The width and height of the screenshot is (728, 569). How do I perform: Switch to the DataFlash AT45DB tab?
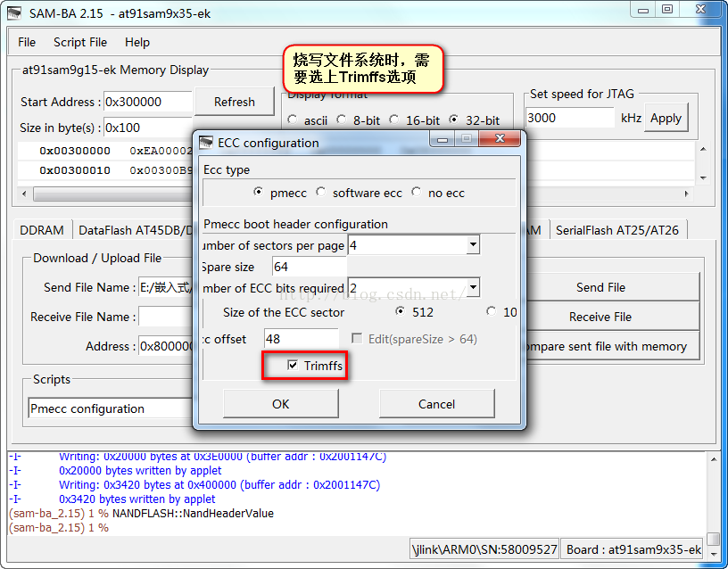[x=135, y=230]
